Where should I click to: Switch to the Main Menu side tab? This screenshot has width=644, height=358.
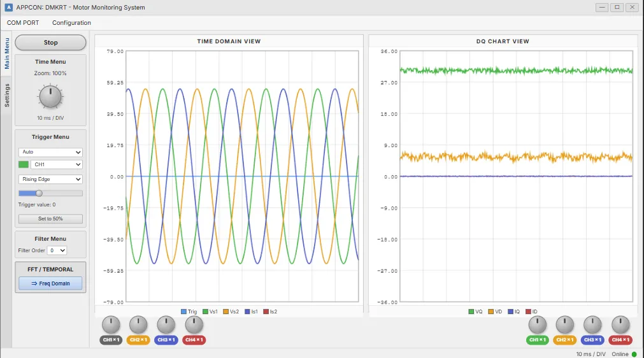point(6,54)
